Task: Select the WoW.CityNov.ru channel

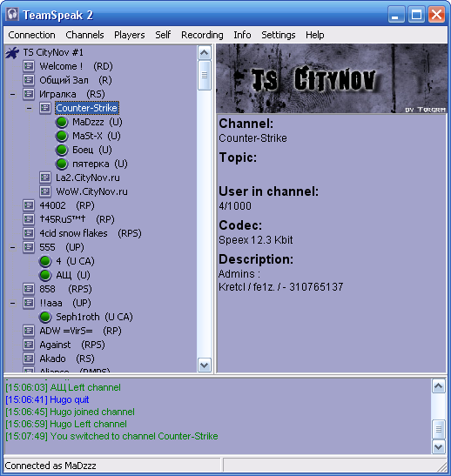Action: click(91, 191)
